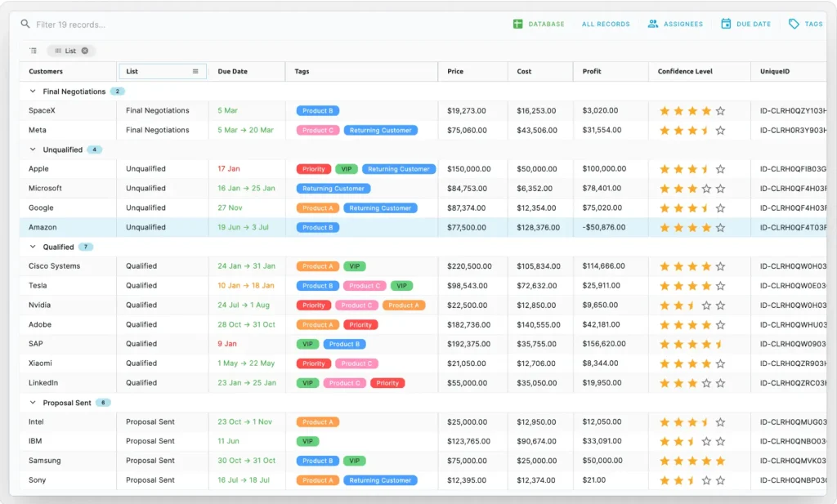Click the Confidence Level column header
The width and height of the screenshot is (837, 504).
point(685,71)
